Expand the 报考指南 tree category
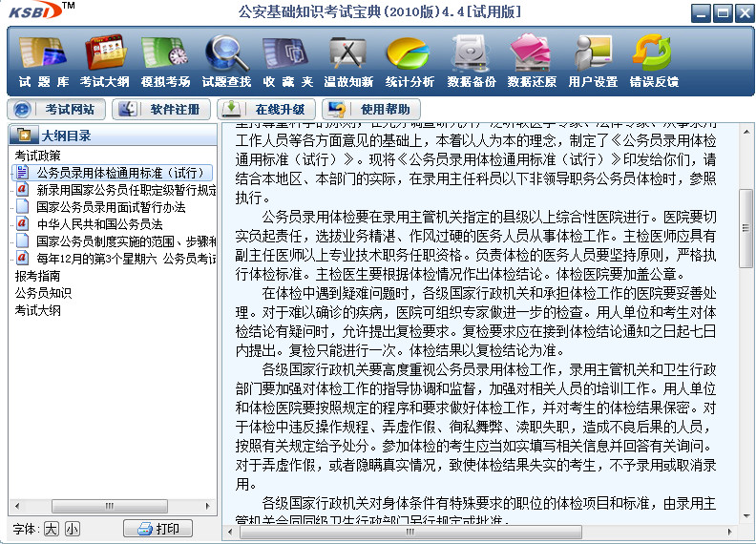 point(37,276)
